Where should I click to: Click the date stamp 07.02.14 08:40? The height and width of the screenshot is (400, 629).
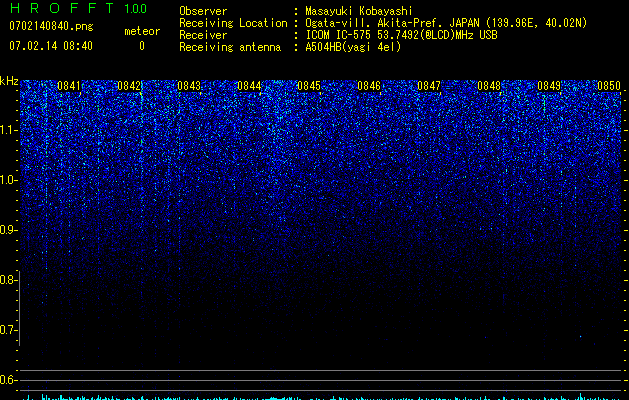51,46
